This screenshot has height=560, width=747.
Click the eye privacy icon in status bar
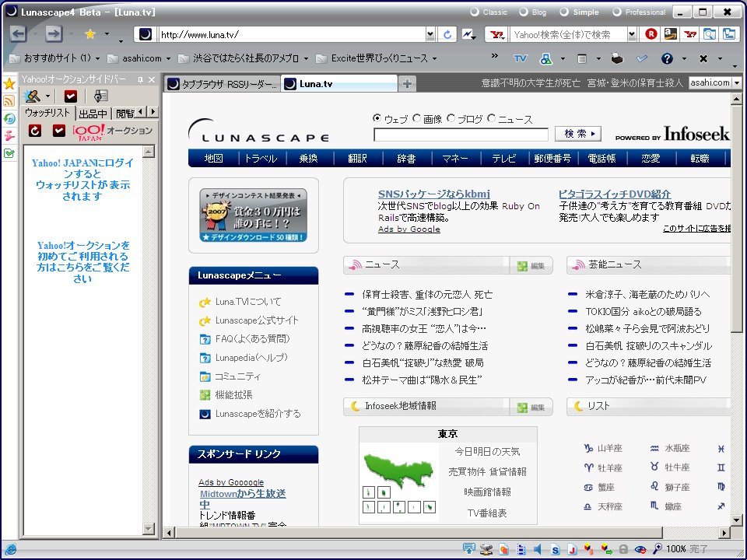640,549
